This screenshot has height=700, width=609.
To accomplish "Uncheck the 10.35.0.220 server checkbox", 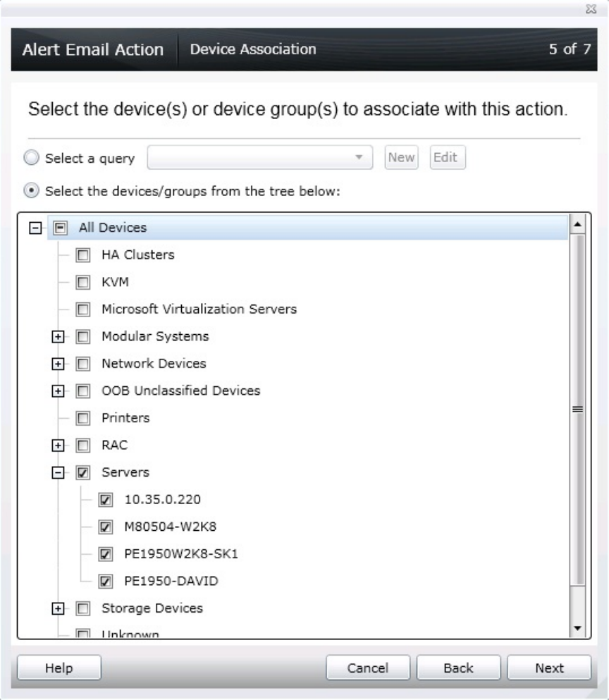I will pos(105,500).
